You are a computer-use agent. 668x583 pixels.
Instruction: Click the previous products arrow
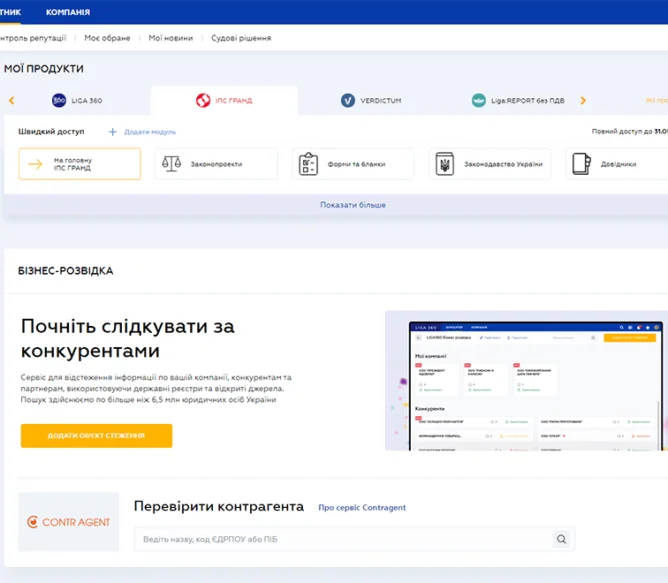[12, 101]
